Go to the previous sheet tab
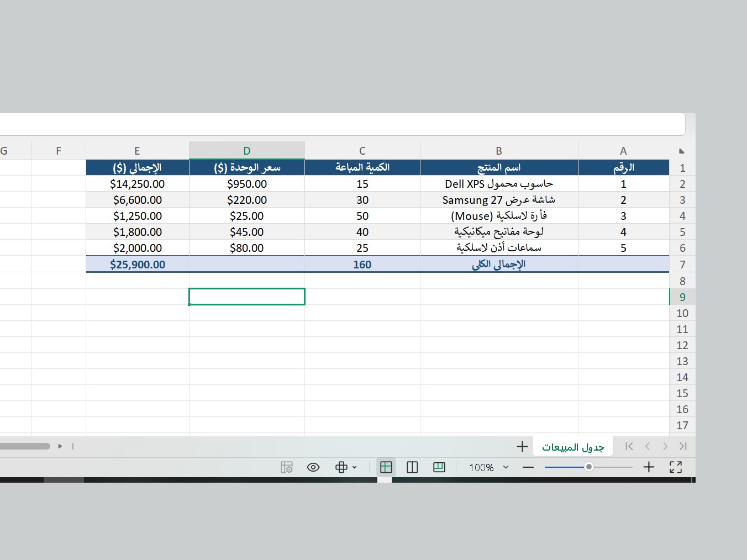 (x=665, y=446)
